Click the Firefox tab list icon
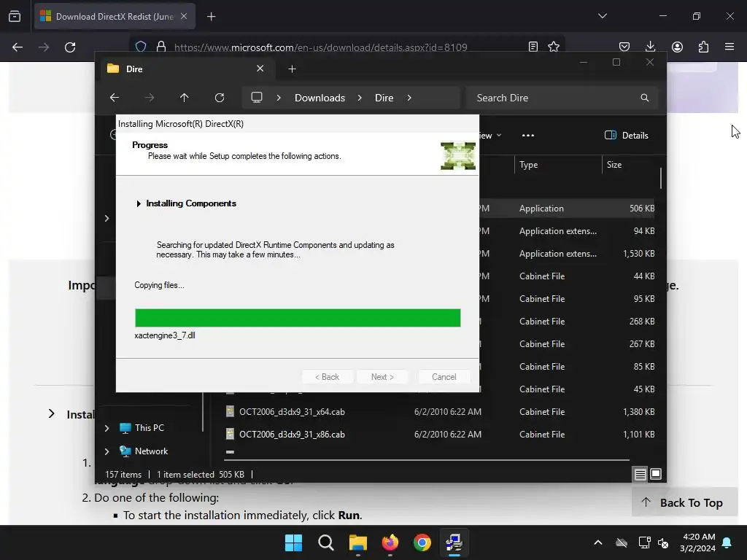This screenshot has width=747, height=560. pos(15,16)
